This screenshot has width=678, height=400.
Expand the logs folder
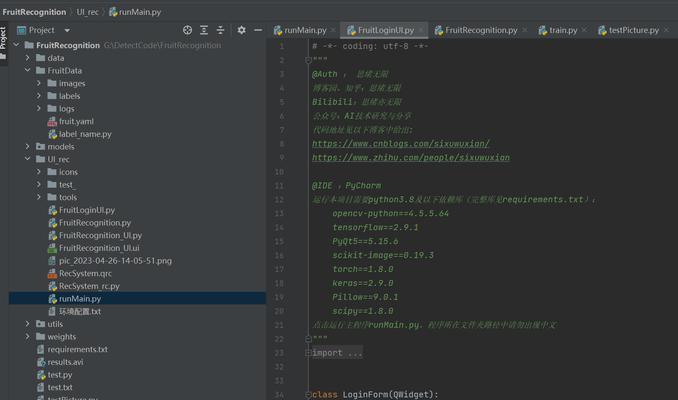coord(39,108)
